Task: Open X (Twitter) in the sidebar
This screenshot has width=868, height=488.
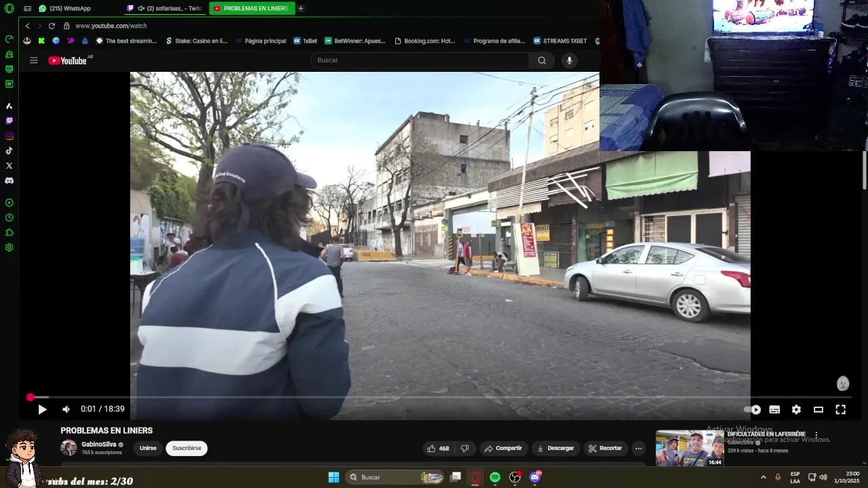Action: tap(9, 165)
